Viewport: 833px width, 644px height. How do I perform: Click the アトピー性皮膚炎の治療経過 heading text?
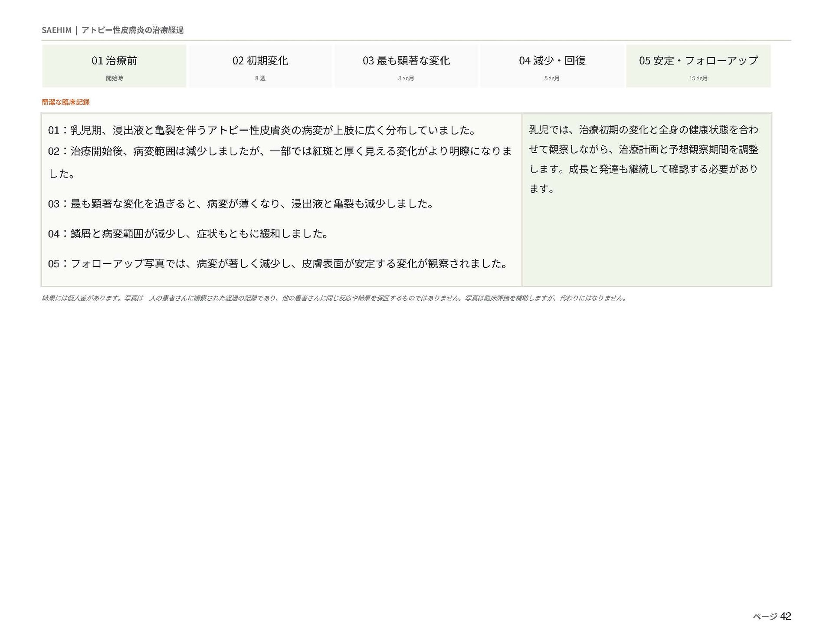(x=132, y=30)
